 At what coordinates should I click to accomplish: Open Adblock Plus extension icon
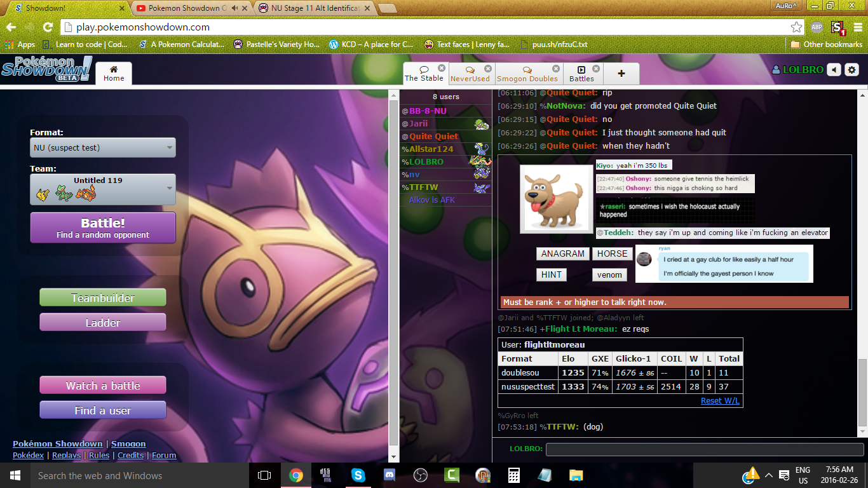pyautogui.click(x=817, y=27)
